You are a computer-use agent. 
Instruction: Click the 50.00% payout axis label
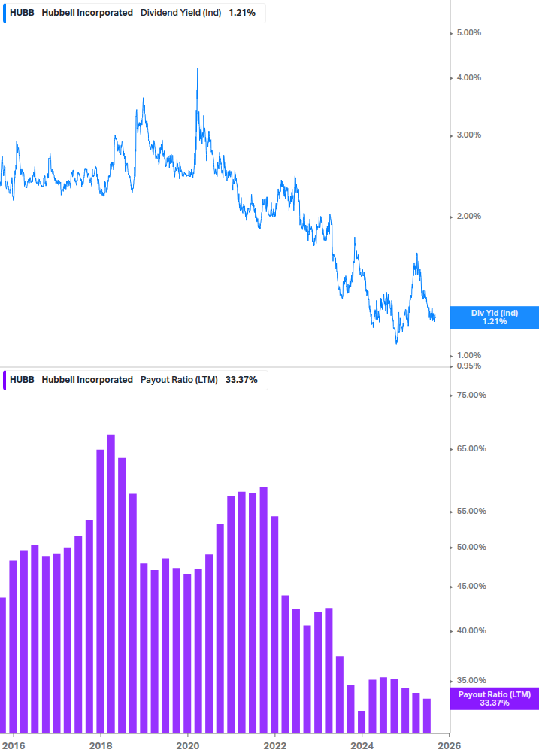[x=471, y=547]
